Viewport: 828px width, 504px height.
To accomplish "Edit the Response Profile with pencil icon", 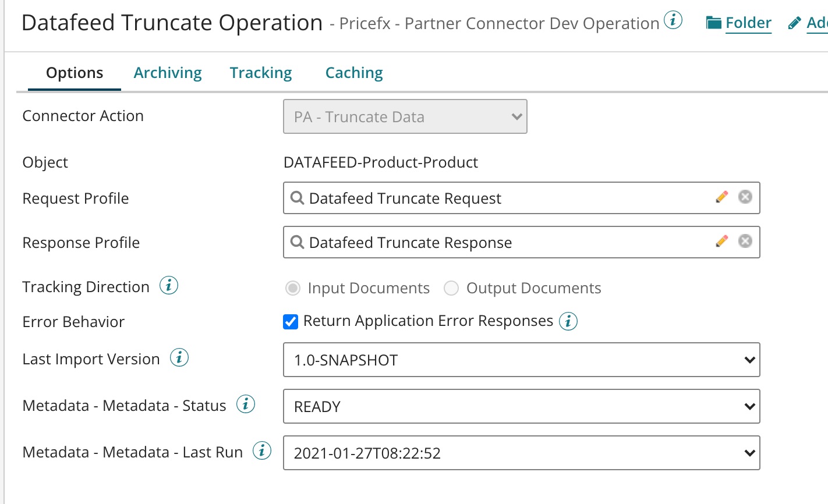I will (721, 242).
